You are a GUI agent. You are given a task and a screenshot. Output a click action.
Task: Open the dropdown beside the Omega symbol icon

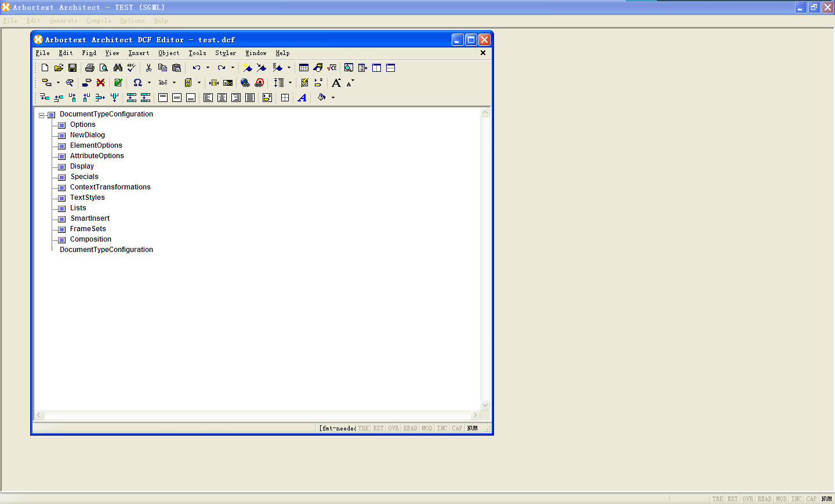[x=149, y=83]
